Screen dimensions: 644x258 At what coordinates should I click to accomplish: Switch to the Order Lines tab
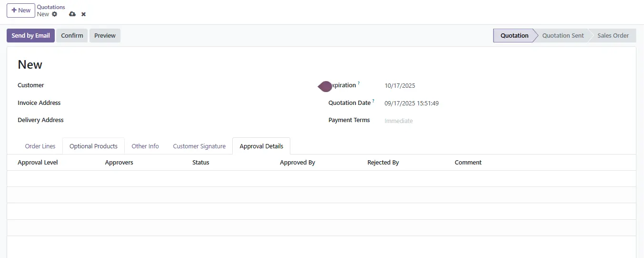pyautogui.click(x=40, y=146)
